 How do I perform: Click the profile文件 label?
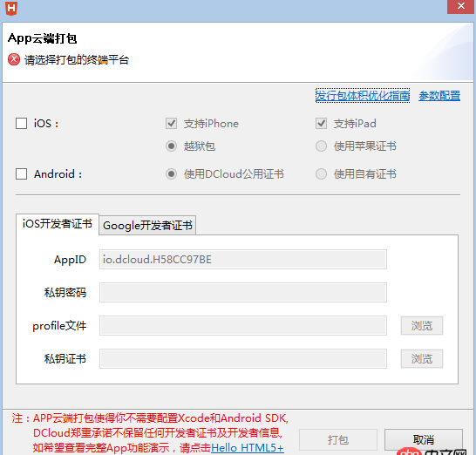click(59, 326)
